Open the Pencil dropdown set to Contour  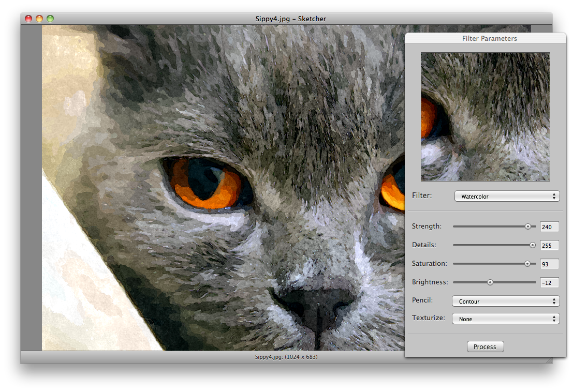tap(505, 301)
